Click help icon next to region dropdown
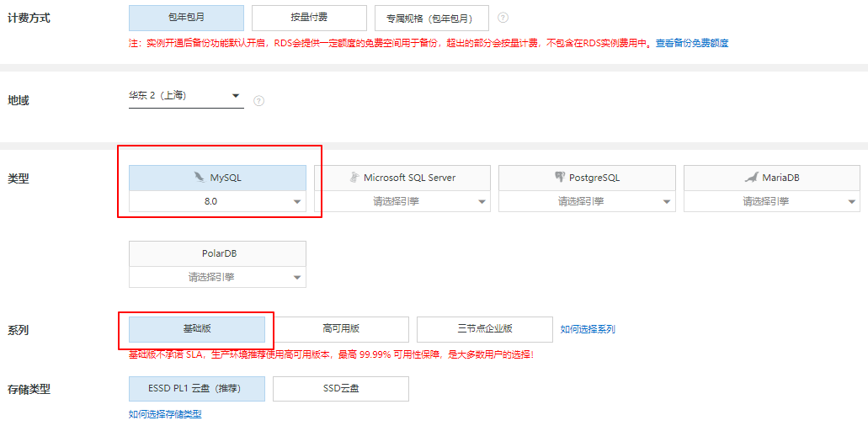The width and height of the screenshot is (868, 431). [x=258, y=101]
